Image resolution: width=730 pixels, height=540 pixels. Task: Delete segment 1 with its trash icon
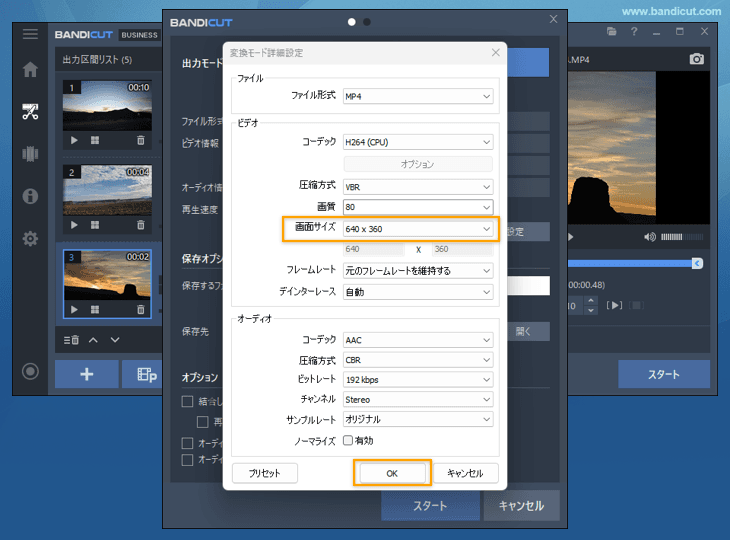pos(141,140)
